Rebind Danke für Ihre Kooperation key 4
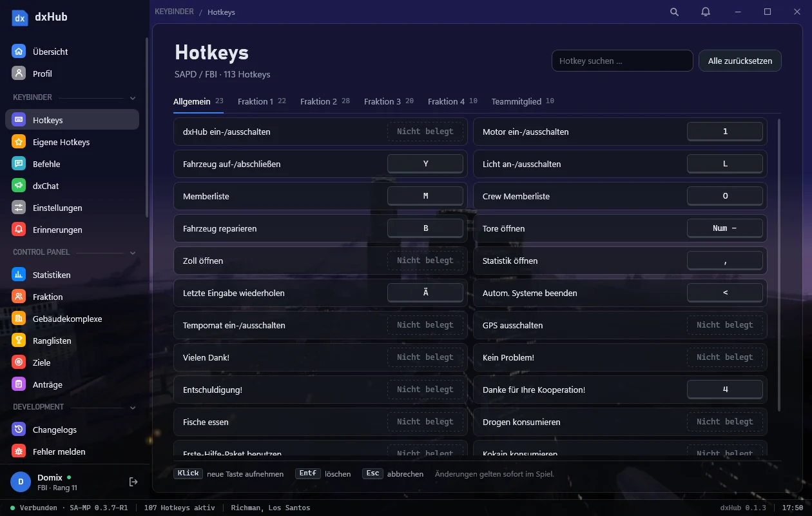Viewport: 812px width, 516px height. click(x=725, y=390)
